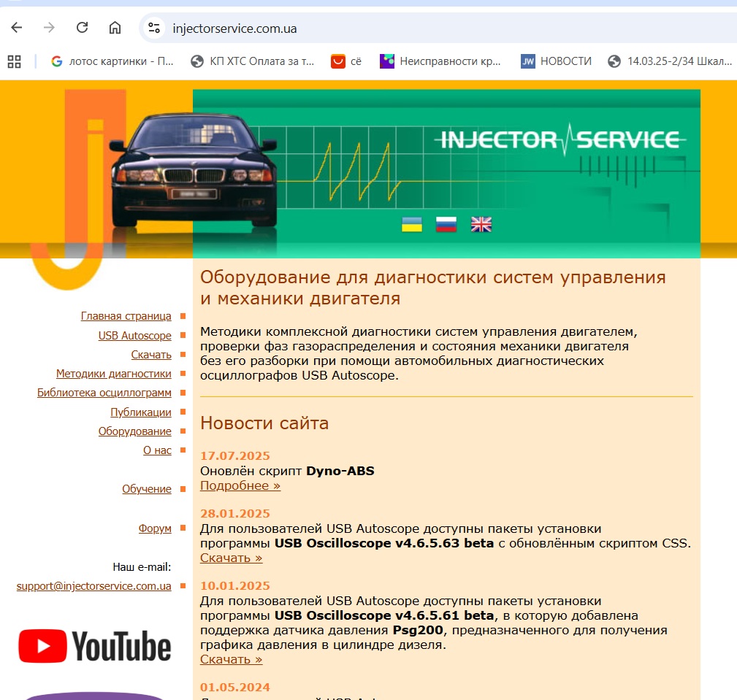Click 'Подробнее »' under Dyno-ABS news
Screen dimensions: 737x700
(x=240, y=485)
